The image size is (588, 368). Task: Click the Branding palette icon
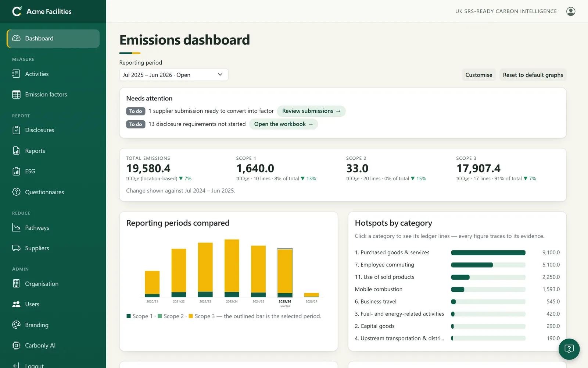(16, 325)
